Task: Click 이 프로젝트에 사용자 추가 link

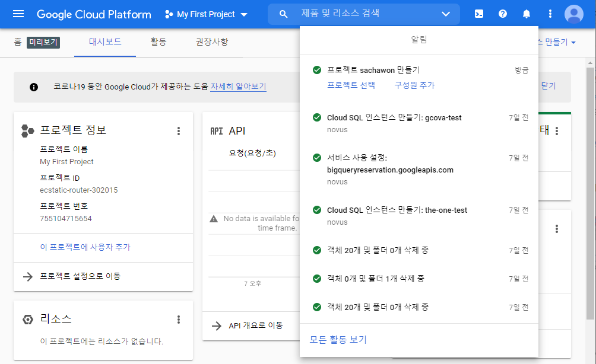Action: click(x=85, y=247)
